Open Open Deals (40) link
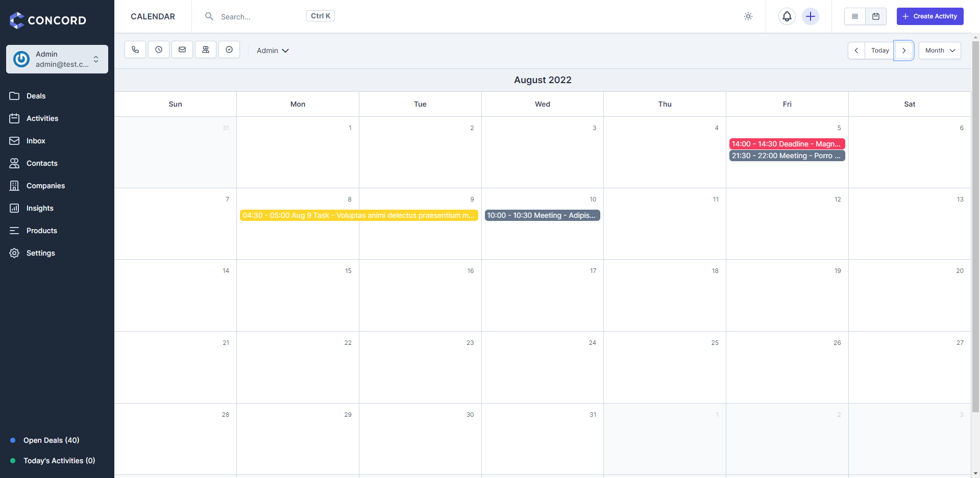 [51, 440]
